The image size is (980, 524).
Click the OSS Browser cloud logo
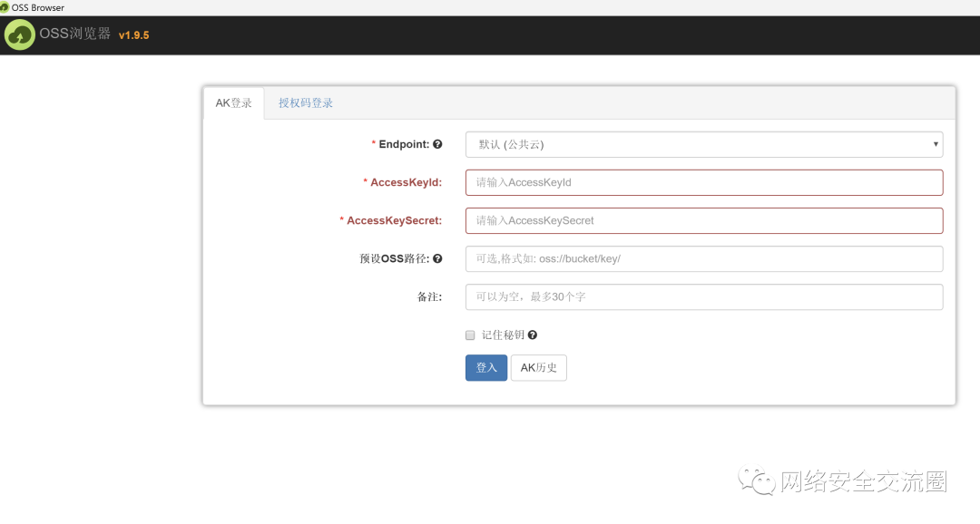(19, 35)
